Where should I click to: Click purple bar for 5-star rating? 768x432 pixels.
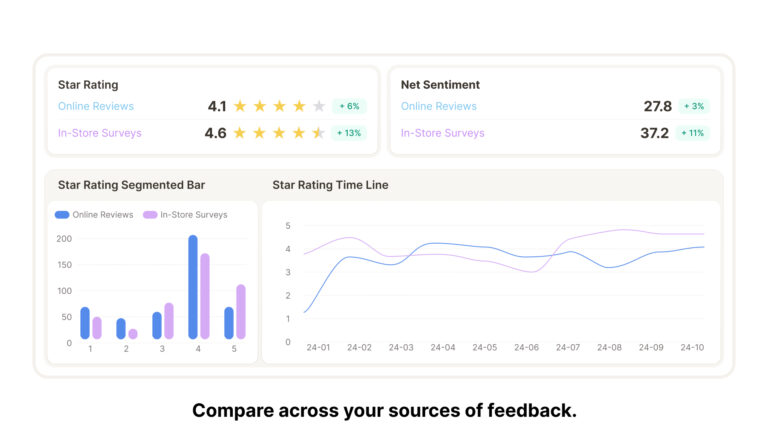coord(241,312)
